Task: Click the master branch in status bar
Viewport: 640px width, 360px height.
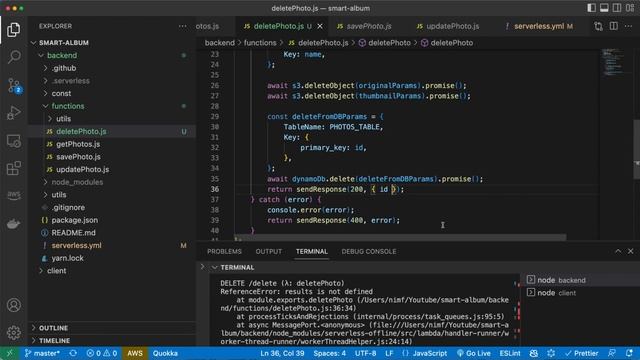Action: click(x=42, y=353)
